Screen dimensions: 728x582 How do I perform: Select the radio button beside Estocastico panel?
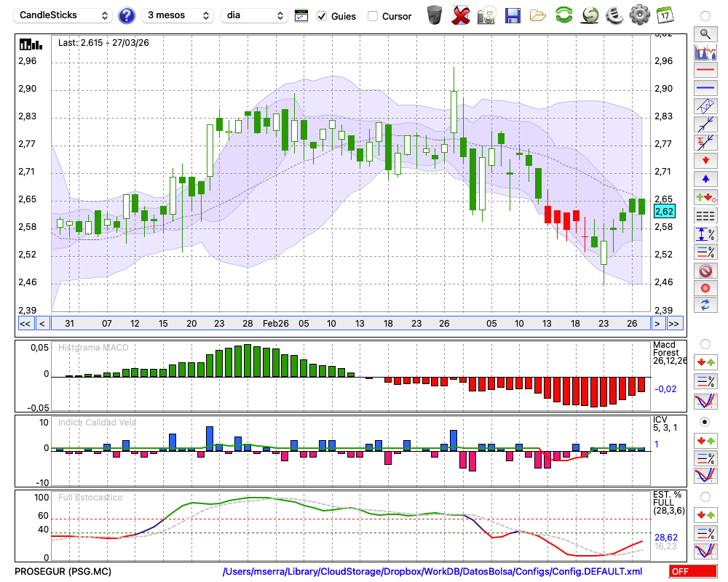coord(705,497)
